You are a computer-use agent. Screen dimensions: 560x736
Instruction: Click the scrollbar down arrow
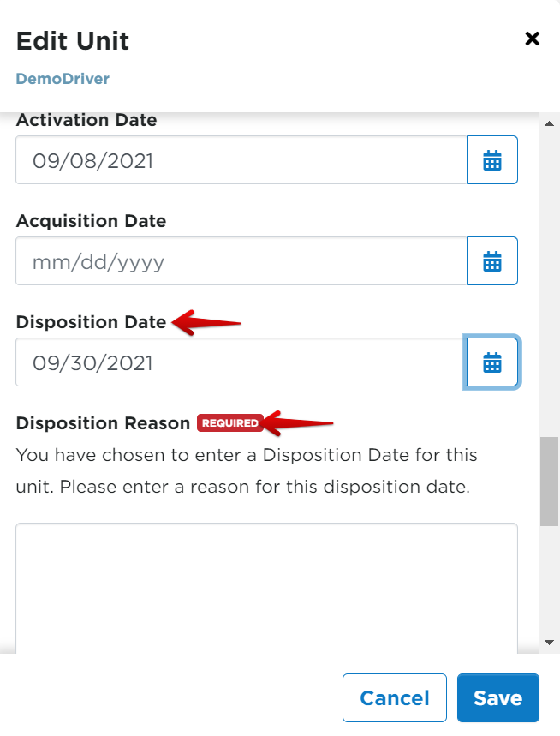[x=549, y=642]
